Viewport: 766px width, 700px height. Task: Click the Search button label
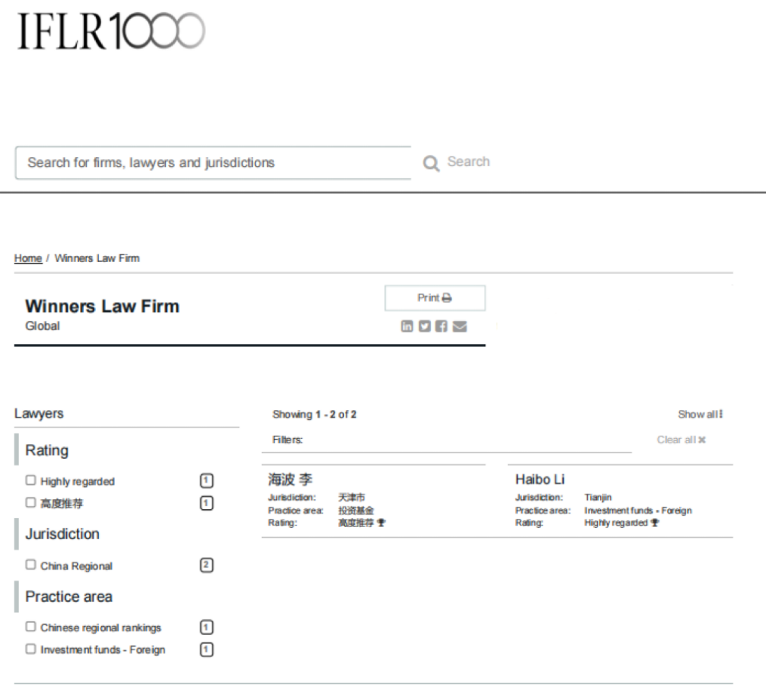469,162
